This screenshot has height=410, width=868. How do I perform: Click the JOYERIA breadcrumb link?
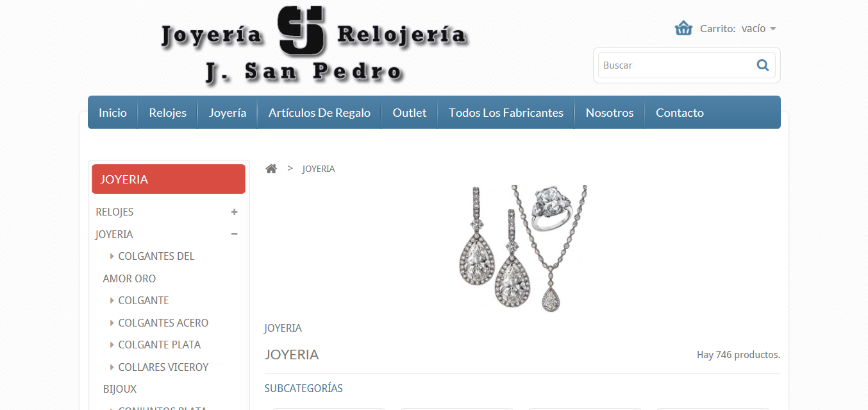coord(319,169)
